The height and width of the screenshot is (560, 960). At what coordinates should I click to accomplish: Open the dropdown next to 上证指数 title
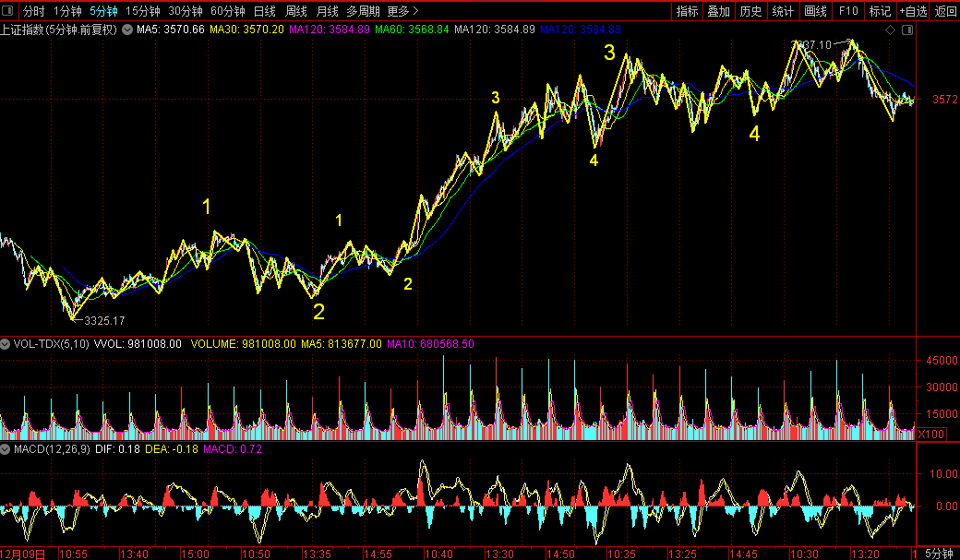(127, 30)
